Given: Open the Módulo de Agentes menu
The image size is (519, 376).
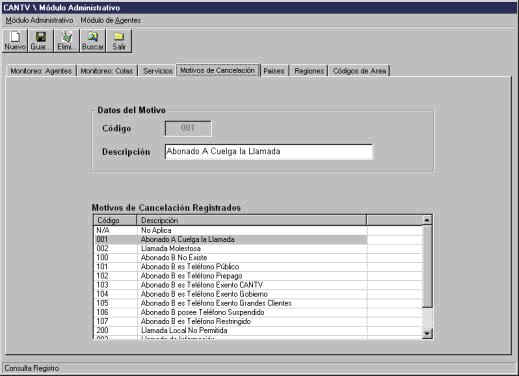Looking at the screenshot, I should pyautogui.click(x=111, y=20).
